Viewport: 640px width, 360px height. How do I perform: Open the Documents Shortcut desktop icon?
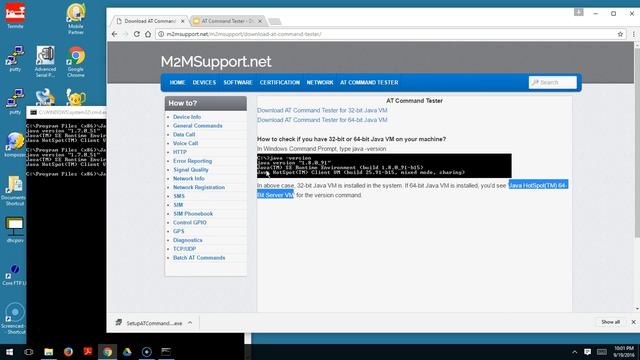point(15,191)
